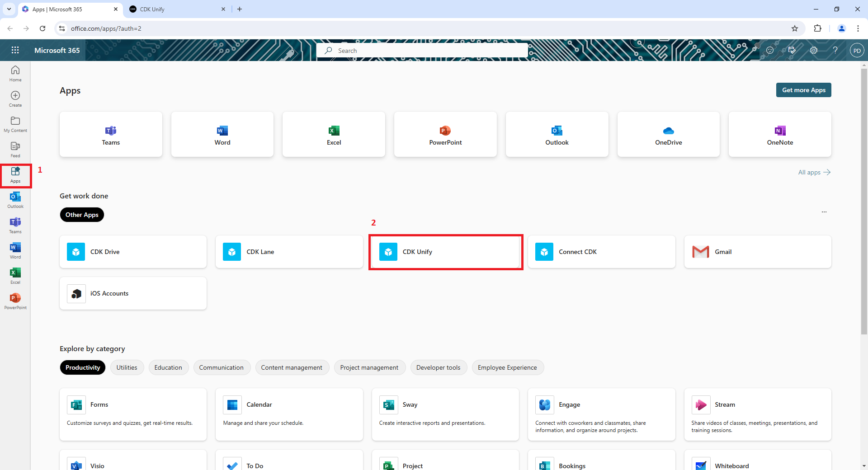Screen dimensions: 868x470
Task: Go to Home in the left sidebar
Action: (x=15, y=74)
